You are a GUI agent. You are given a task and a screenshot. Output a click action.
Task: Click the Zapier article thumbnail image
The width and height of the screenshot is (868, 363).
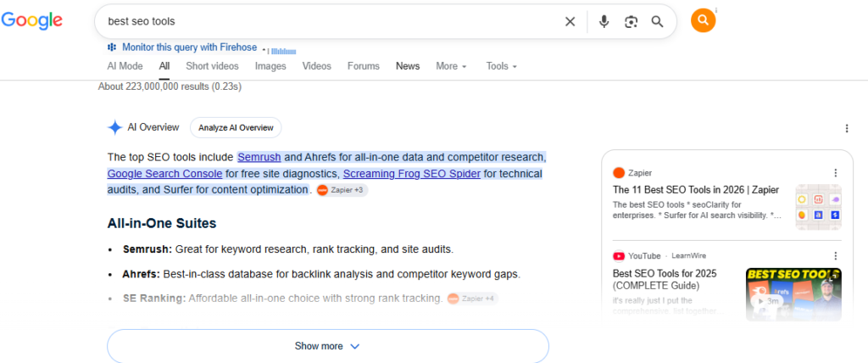pos(818,207)
